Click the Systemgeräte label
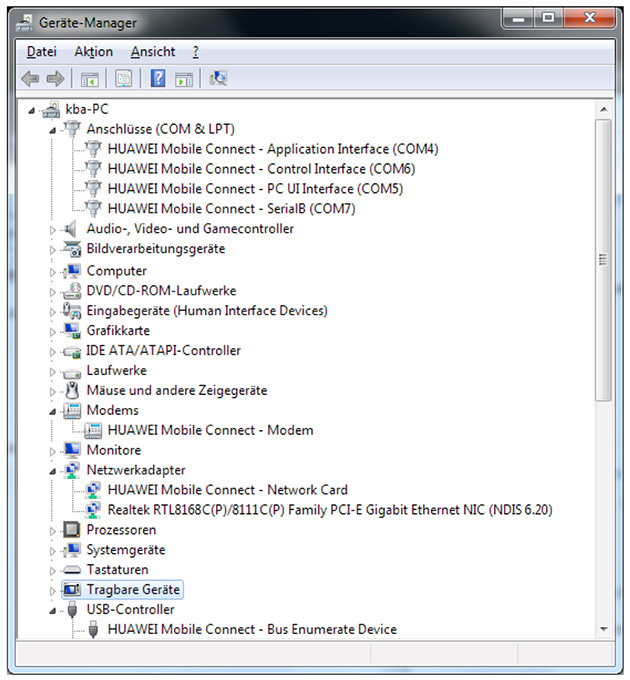Viewport: 630px width, 680px height. point(126,550)
